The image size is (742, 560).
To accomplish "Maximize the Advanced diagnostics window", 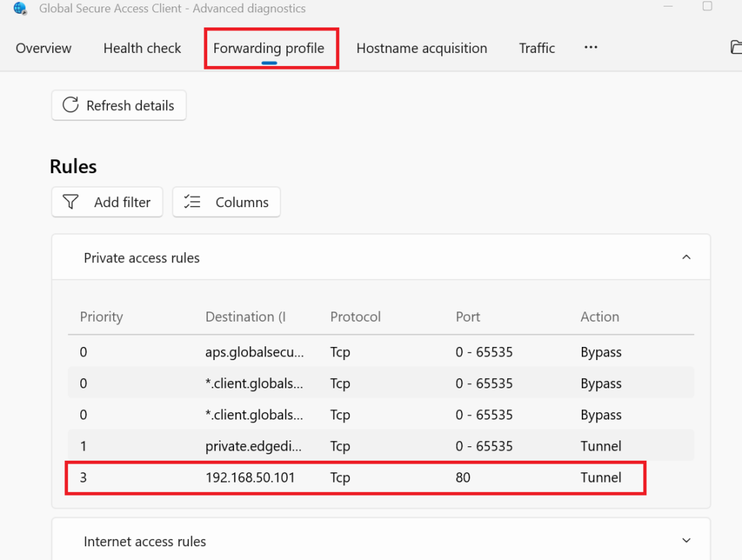I will pos(707,6).
